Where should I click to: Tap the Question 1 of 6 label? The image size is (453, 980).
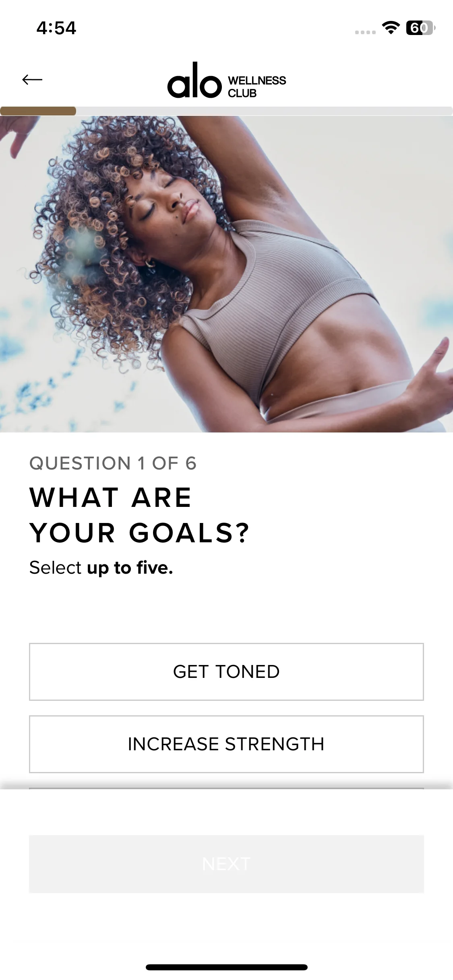click(113, 463)
